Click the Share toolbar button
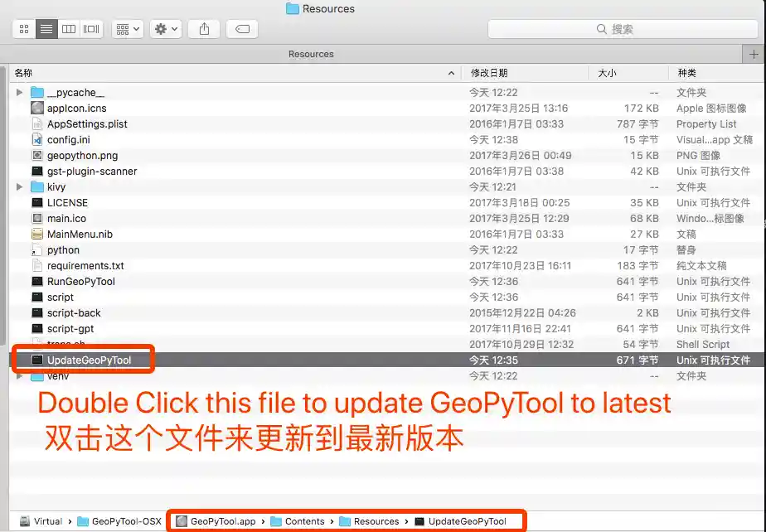Screen dimensions: 766x532 coord(204,29)
